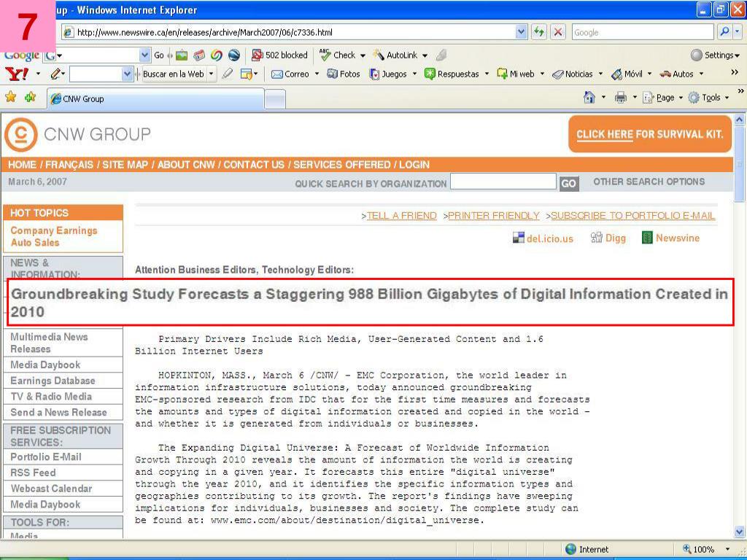Click the Click Here for Survival Kit banner

pyautogui.click(x=650, y=134)
